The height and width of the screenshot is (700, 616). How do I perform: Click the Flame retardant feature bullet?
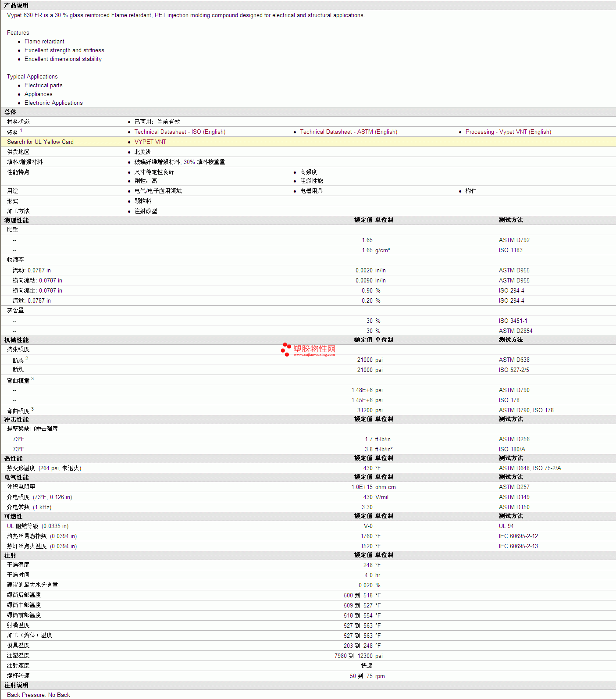click(44, 41)
